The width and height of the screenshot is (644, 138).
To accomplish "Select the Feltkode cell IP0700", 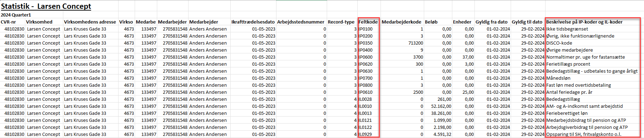I will [x=365, y=78].
